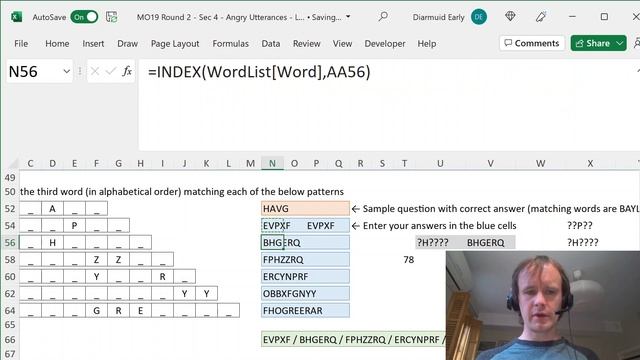
Task: Open the Diarmuid Early account avatar
Action: click(x=479, y=17)
